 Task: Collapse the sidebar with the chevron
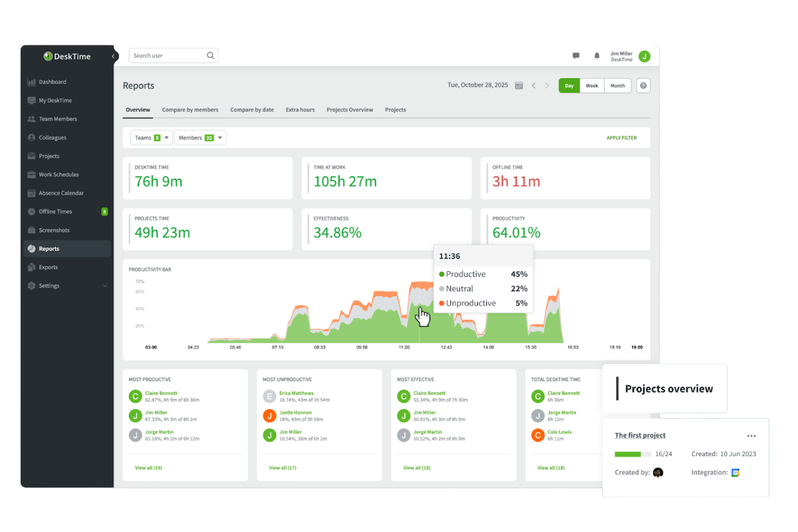click(x=113, y=56)
